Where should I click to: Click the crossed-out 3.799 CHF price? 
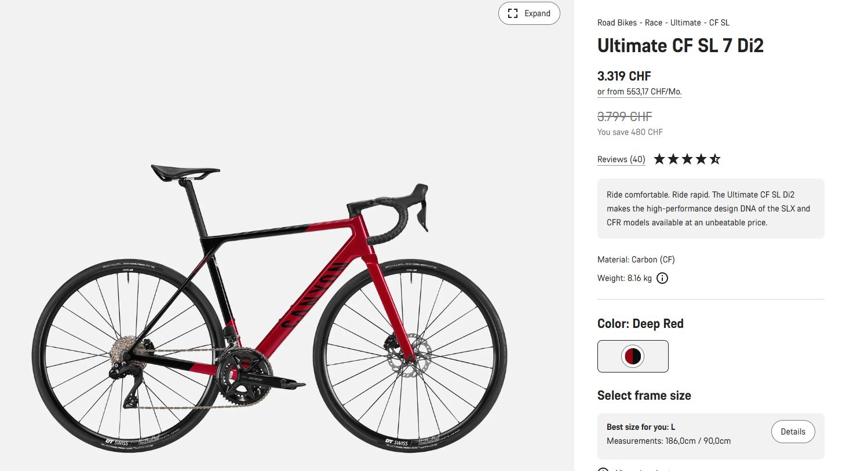click(x=624, y=116)
